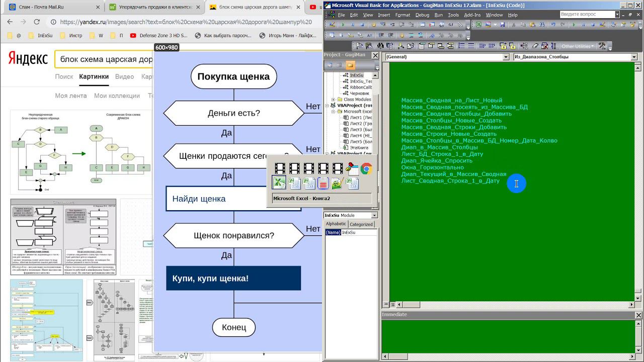The image size is (644, 362).
Task: Open the Other Utilities dropdown
Action: (578, 46)
